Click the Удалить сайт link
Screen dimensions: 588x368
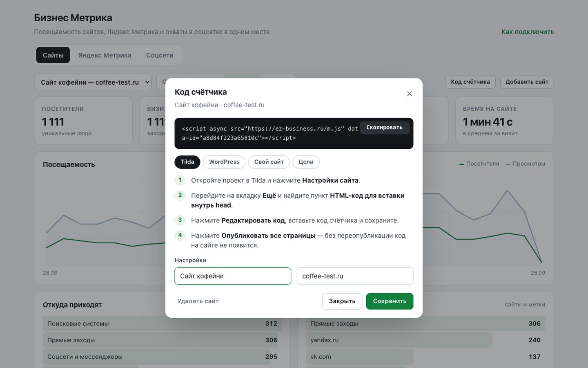click(198, 301)
